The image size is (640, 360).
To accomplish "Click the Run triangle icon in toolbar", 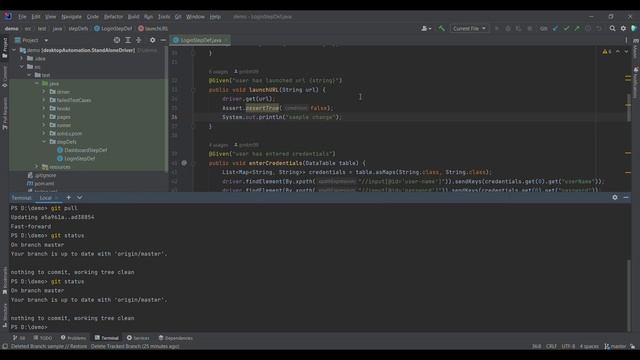I will click(497, 29).
